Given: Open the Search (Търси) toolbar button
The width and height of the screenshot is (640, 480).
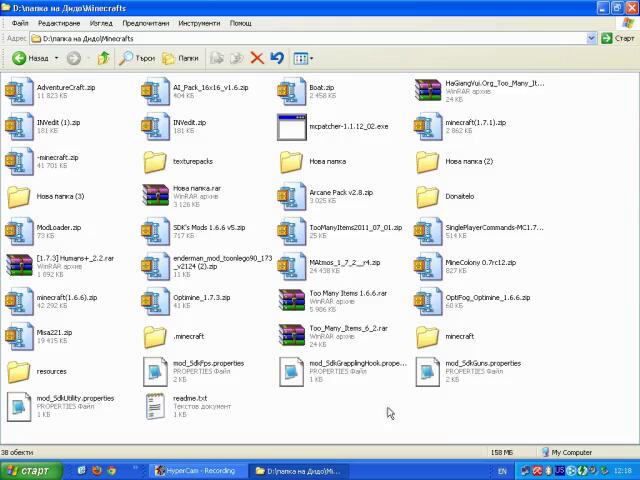Looking at the screenshot, I should point(137,58).
